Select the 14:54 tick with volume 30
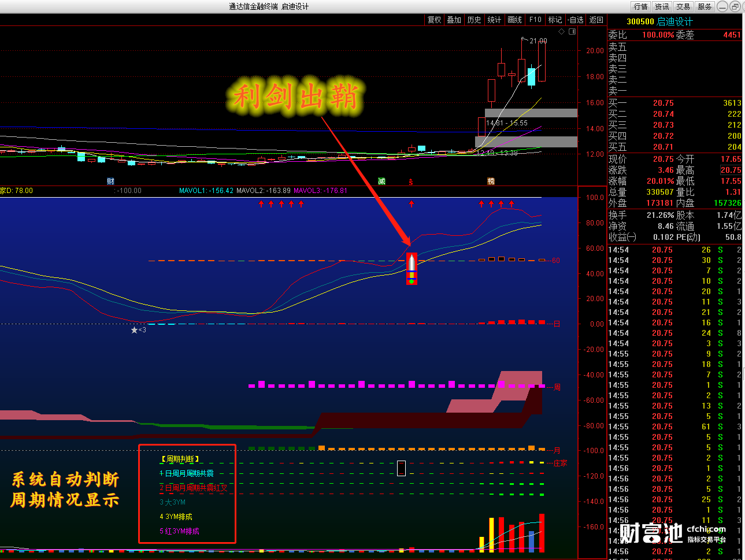Viewport: 745px width, 560px height. (x=674, y=260)
